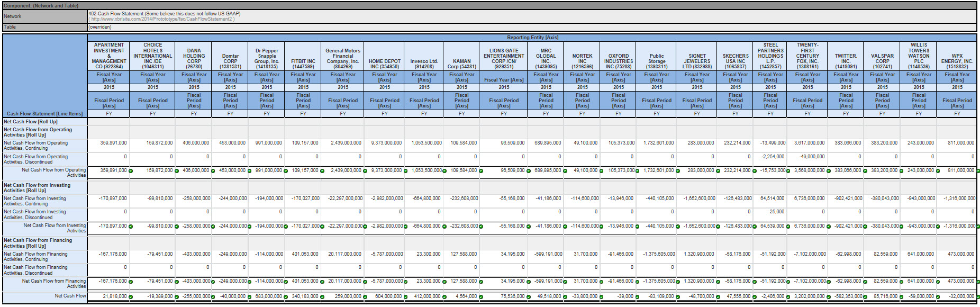Click green check icon beside Net Cash Flow 683,000,000
The width and height of the screenshot is (980, 307).
(286, 297)
